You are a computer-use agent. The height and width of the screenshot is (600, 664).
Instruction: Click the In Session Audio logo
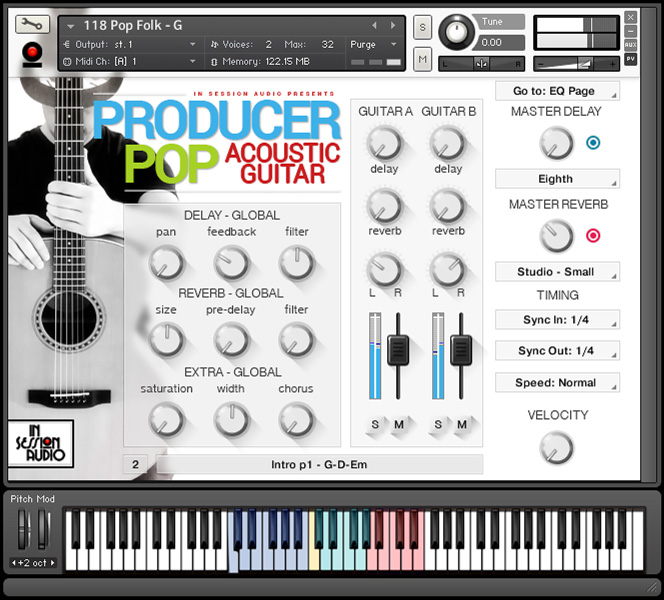click(x=41, y=443)
